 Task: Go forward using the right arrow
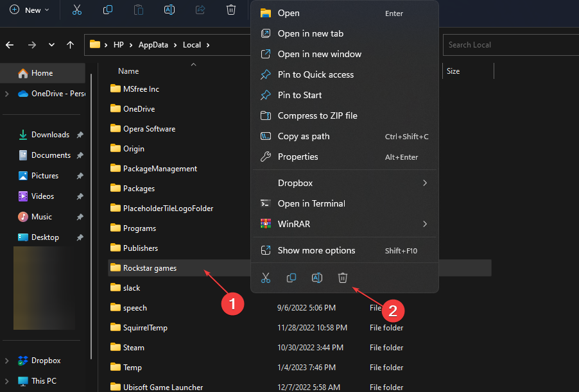pos(32,45)
